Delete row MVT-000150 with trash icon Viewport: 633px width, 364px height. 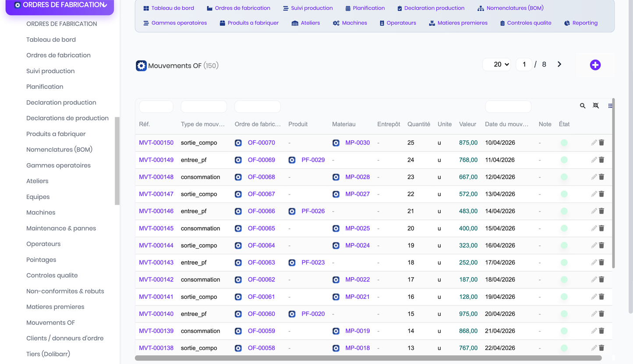pos(601,143)
